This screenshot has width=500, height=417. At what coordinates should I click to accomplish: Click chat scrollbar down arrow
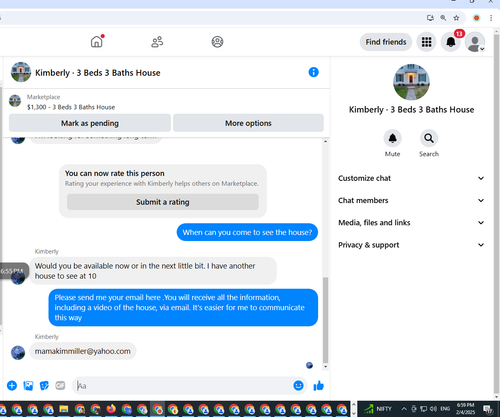pyautogui.click(x=326, y=367)
